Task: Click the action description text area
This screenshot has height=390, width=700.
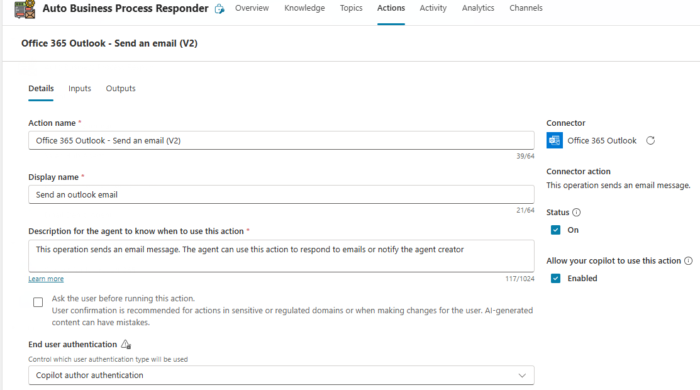Action: click(281, 256)
